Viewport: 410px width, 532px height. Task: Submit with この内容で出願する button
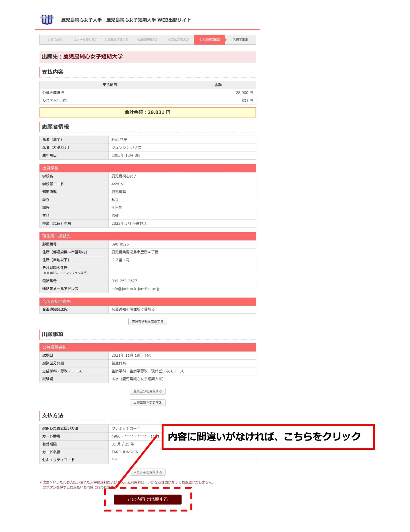(147, 499)
